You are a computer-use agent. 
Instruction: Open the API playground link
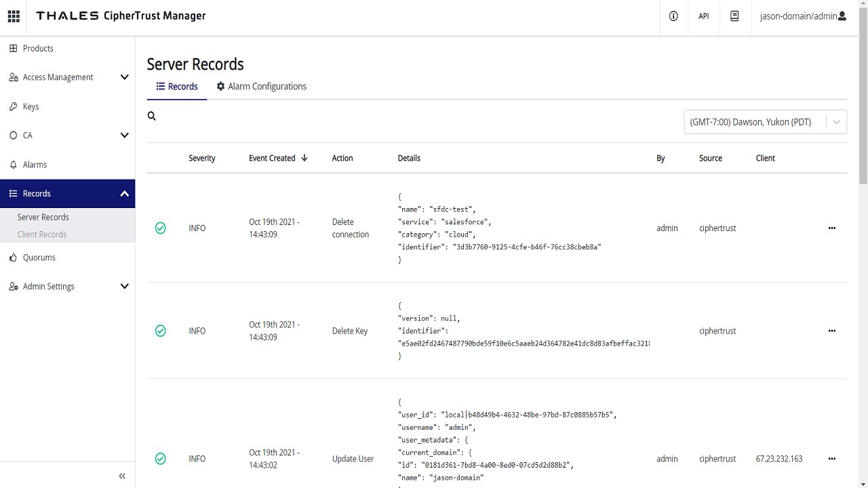(703, 16)
